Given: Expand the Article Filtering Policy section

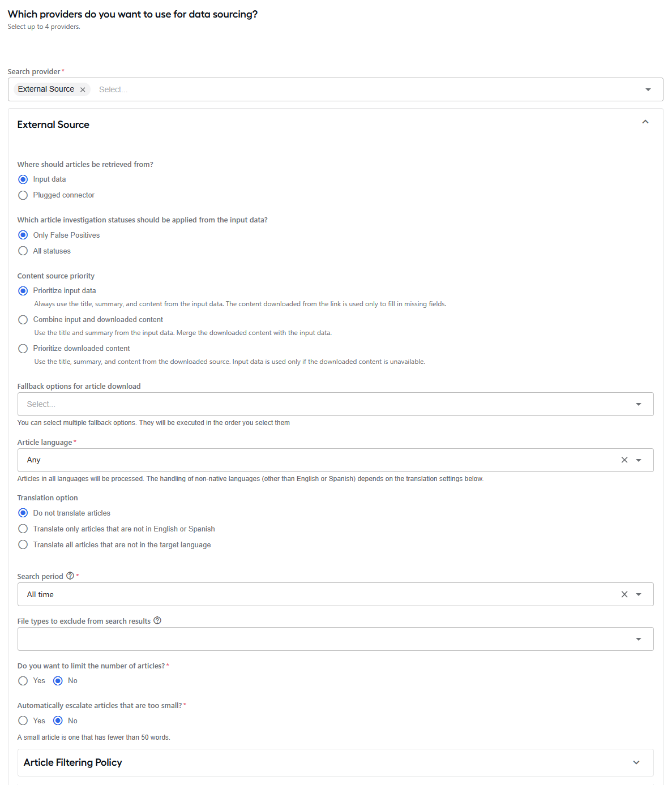Looking at the screenshot, I should point(335,762).
